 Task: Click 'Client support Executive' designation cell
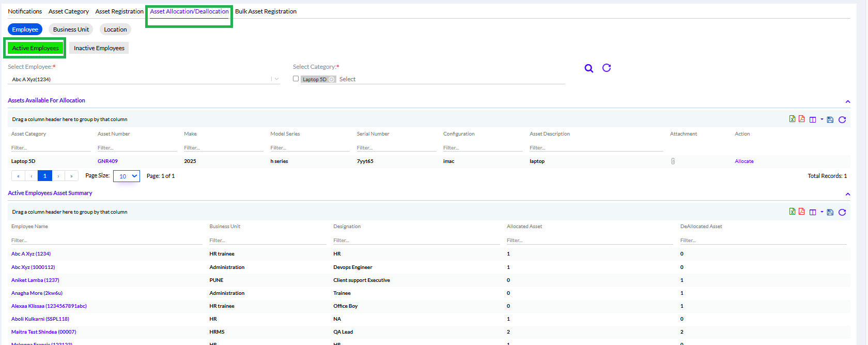click(x=362, y=280)
